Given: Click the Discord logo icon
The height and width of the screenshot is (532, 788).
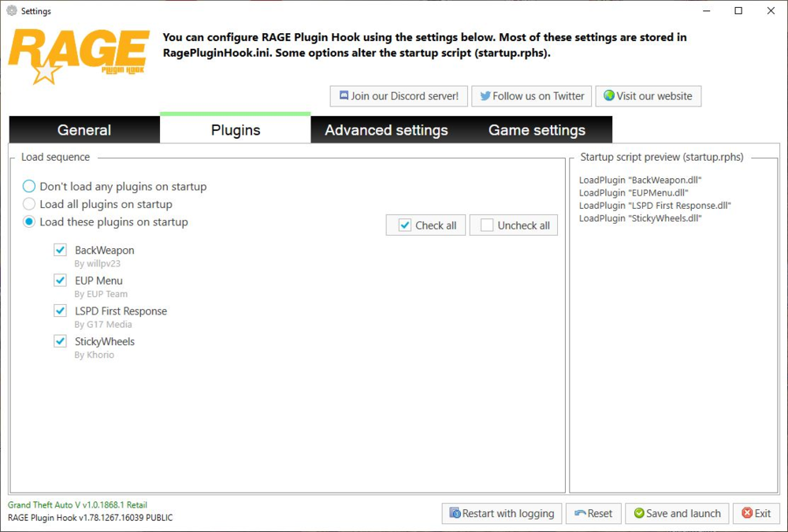Looking at the screenshot, I should (x=344, y=95).
